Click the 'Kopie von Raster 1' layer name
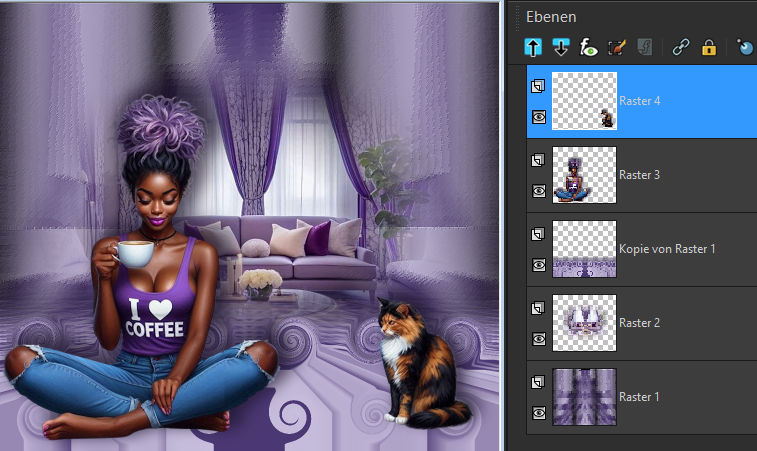 [x=667, y=249]
